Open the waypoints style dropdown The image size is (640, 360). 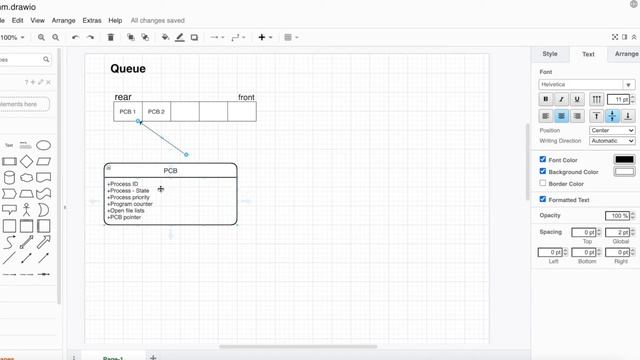click(x=238, y=37)
